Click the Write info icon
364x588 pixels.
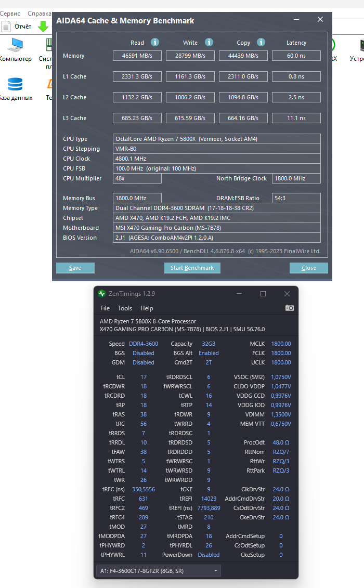click(209, 42)
